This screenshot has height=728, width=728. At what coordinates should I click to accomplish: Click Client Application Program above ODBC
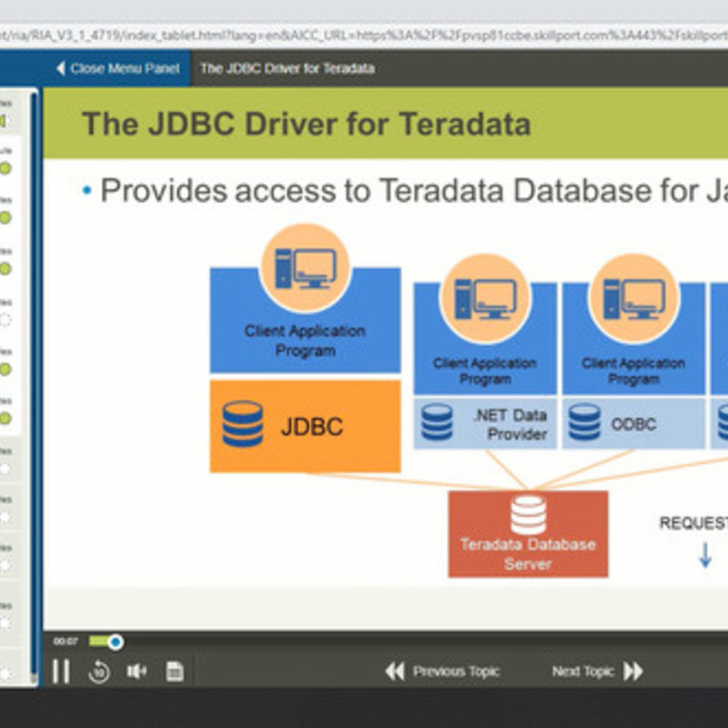click(x=633, y=371)
